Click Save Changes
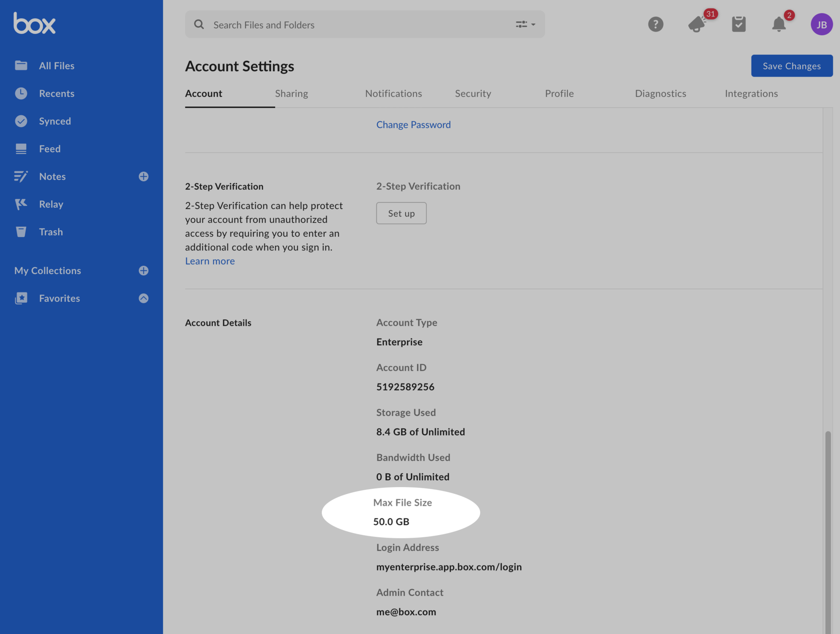The width and height of the screenshot is (840, 634). pos(792,66)
